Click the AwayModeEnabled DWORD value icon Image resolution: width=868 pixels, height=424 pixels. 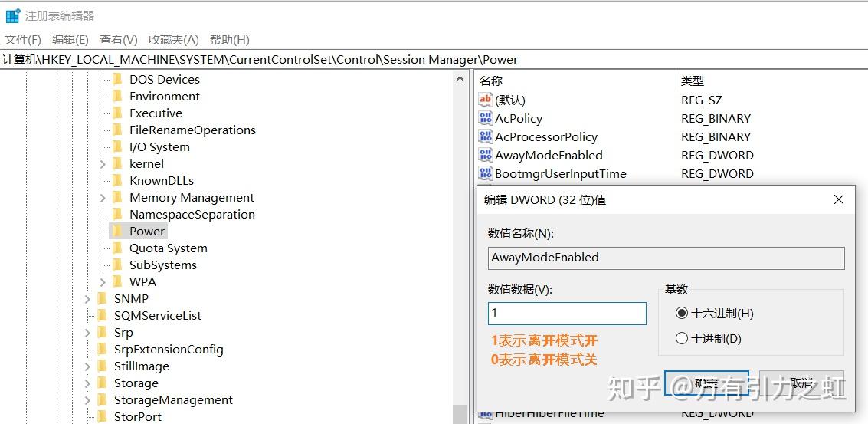coord(486,155)
